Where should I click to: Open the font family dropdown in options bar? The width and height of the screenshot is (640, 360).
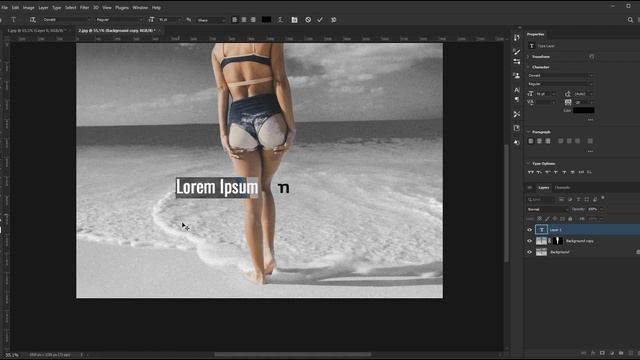point(67,20)
